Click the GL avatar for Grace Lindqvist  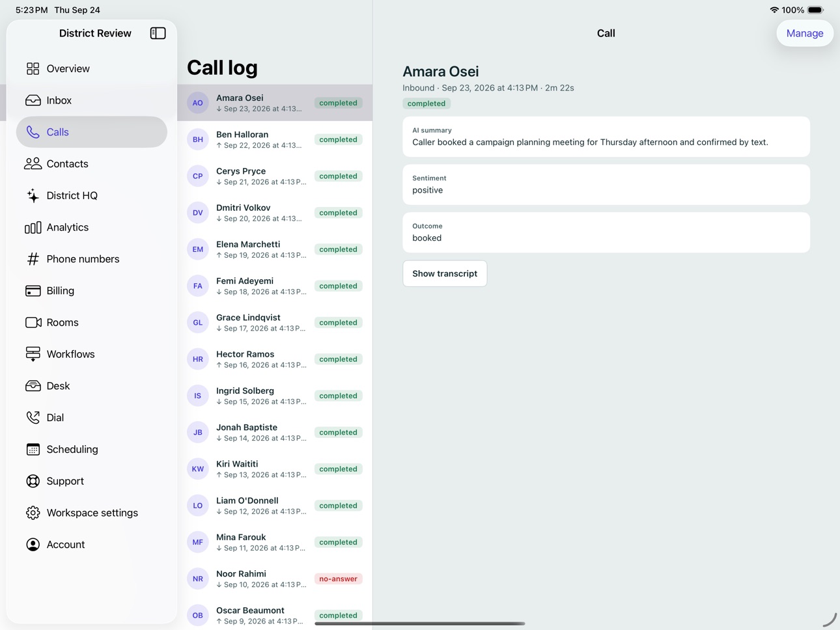click(198, 322)
